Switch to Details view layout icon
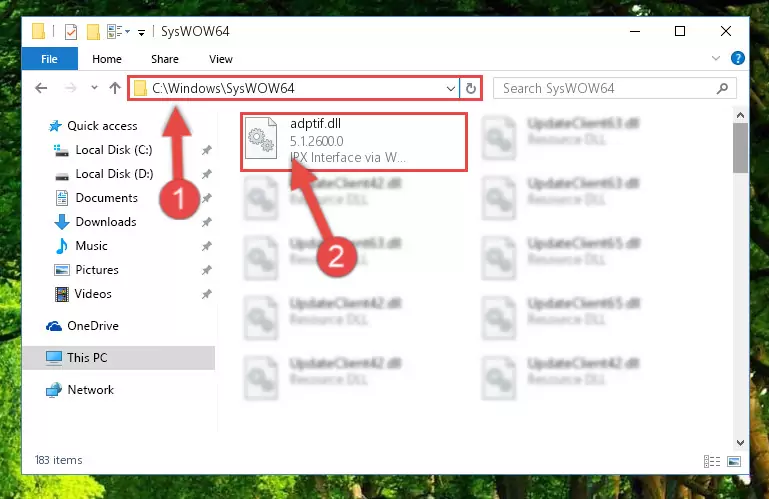The width and height of the screenshot is (769, 499). pyautogui.click(x=712, y=461)
